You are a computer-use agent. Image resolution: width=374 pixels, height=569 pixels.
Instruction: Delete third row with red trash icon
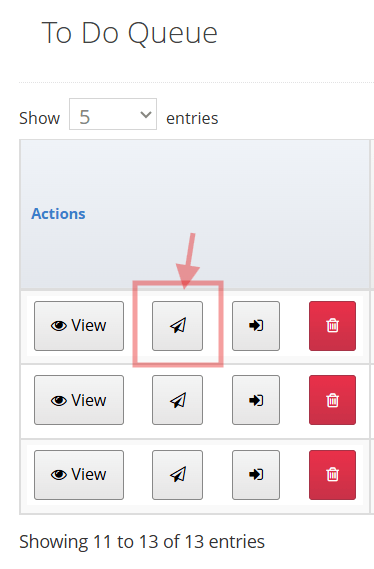pos(332,475)
